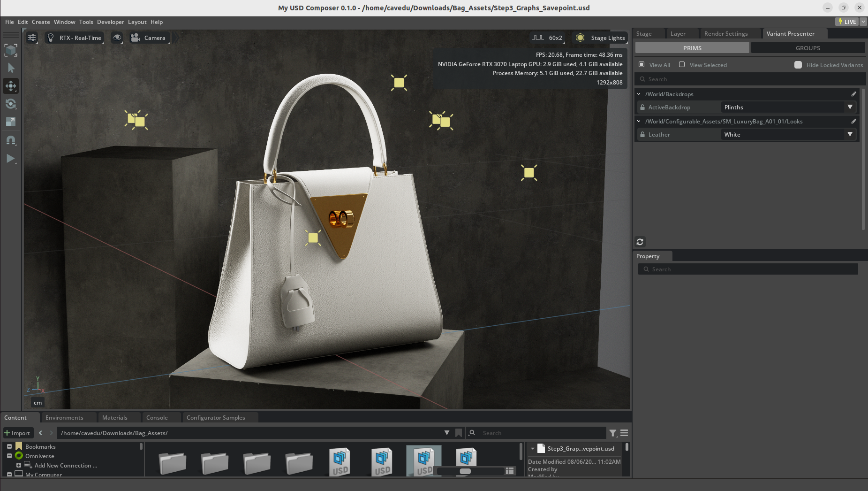Collapse the Omniverse tree node
This screenshot has width=868, height=491.
(x=9, y=456)
